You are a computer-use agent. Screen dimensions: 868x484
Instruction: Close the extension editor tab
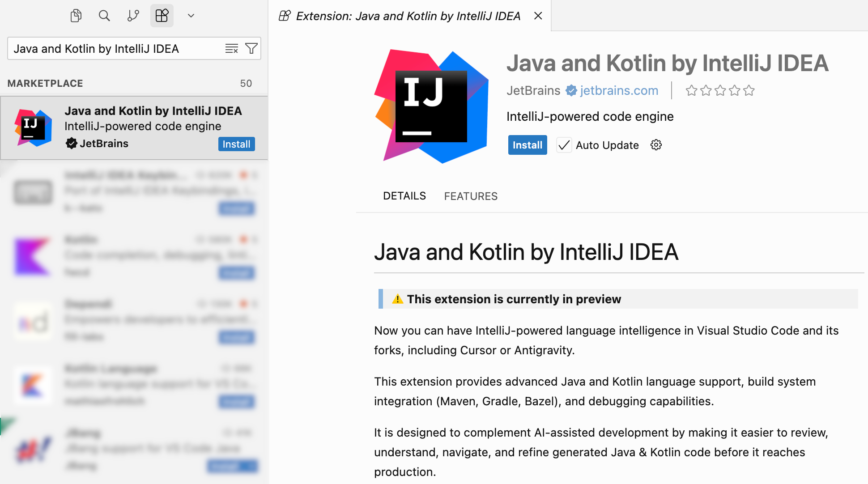(538, 16)
